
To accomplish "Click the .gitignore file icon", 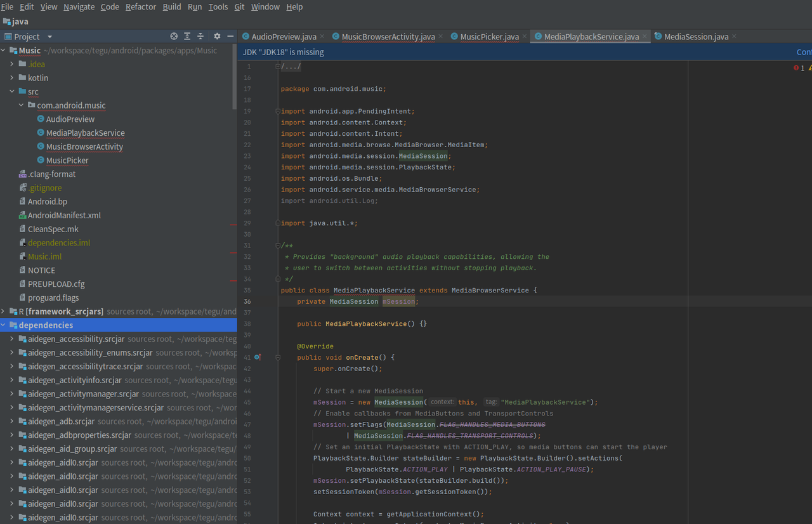I will [22, 188].
